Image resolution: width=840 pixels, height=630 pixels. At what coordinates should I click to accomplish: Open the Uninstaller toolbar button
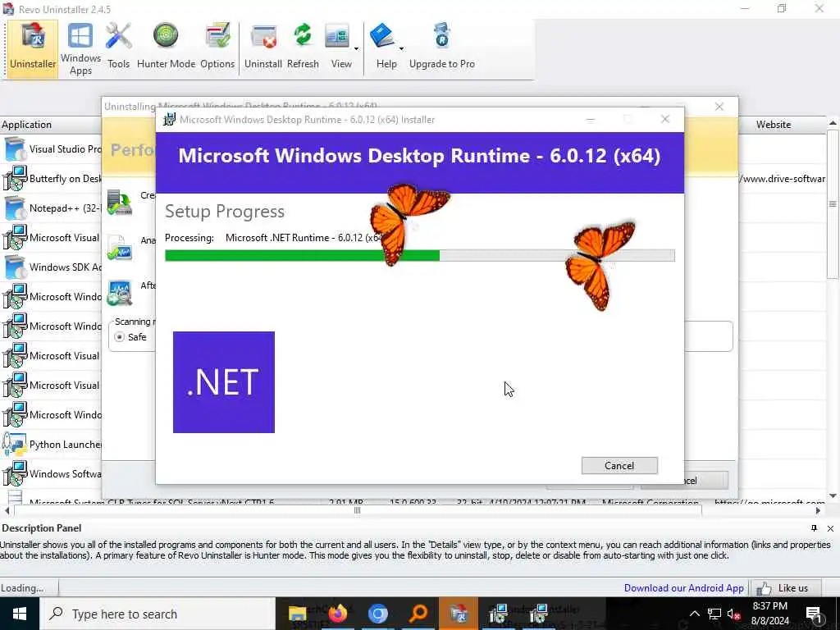coord(32,49)
